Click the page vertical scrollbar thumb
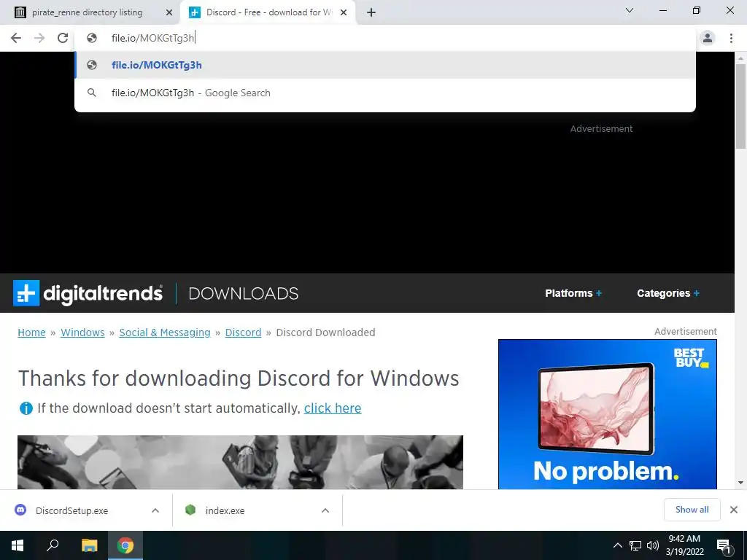The width and height of the screenshot is (747, 560). (740, 106)
